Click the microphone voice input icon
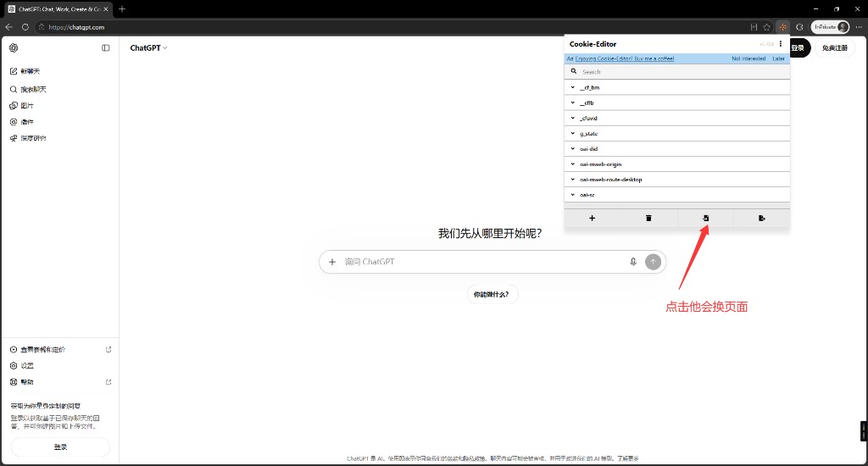This screenshot has height=466, width=868. (633, 262)
